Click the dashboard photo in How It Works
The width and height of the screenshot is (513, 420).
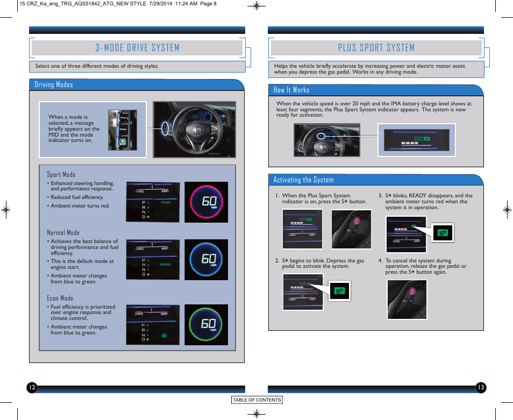pos(327,140)
